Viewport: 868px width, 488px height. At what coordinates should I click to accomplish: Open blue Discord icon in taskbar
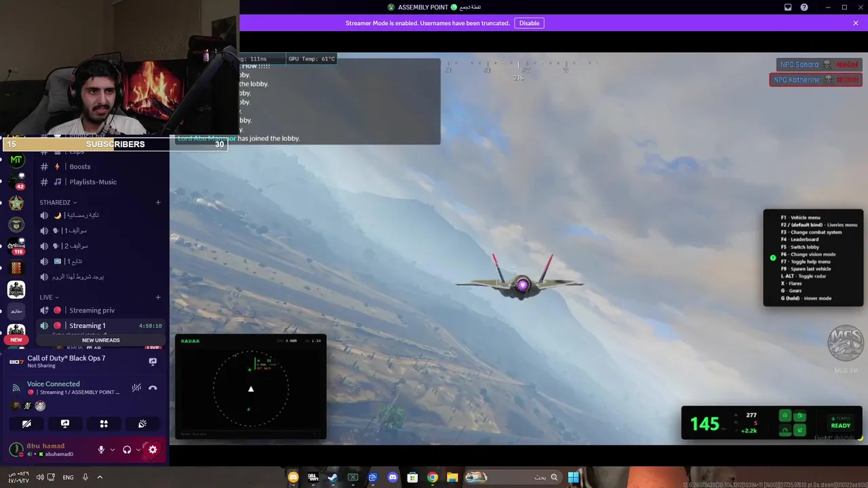tap(393, 477)
